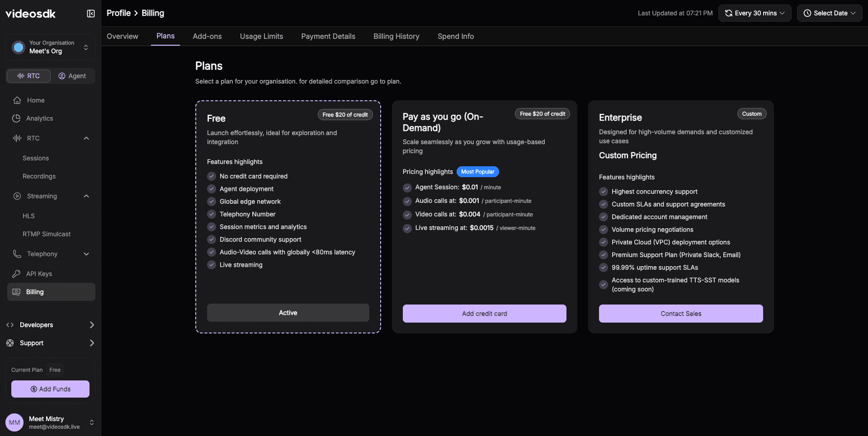
Task: Open the Select Date dropdown
Action: 830,13
